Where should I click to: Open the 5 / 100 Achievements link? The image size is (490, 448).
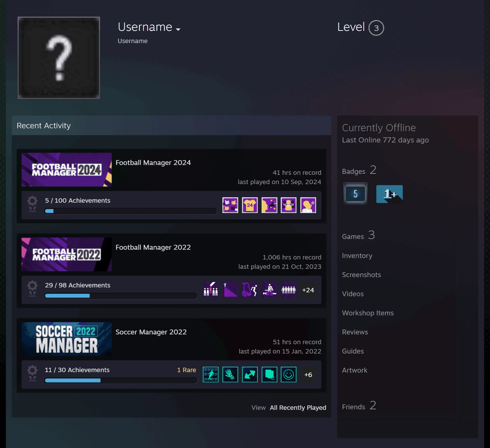pos(78,200)
